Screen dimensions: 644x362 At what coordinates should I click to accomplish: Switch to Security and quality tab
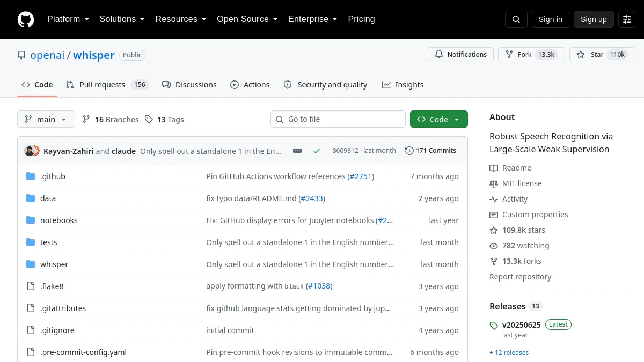(x=325, y=85)
